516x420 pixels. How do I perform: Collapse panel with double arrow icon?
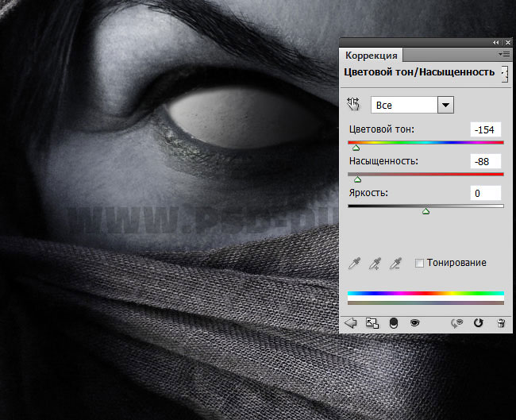496,42
